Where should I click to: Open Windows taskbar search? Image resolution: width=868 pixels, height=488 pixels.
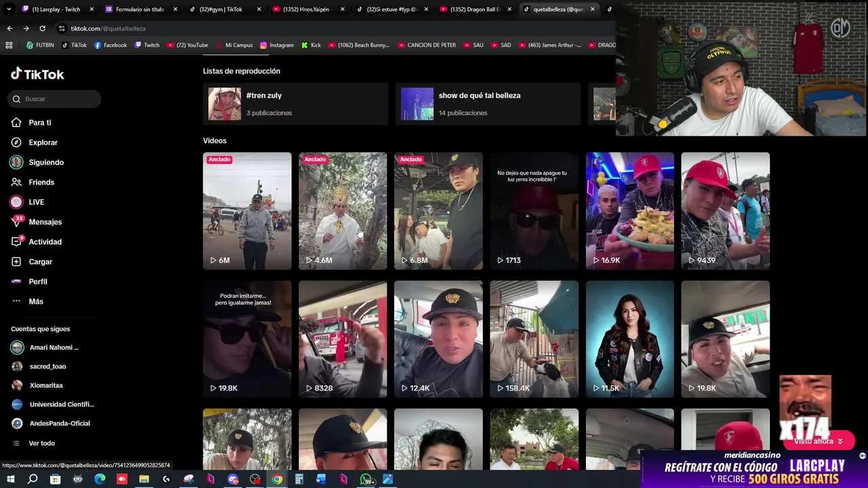33,479
